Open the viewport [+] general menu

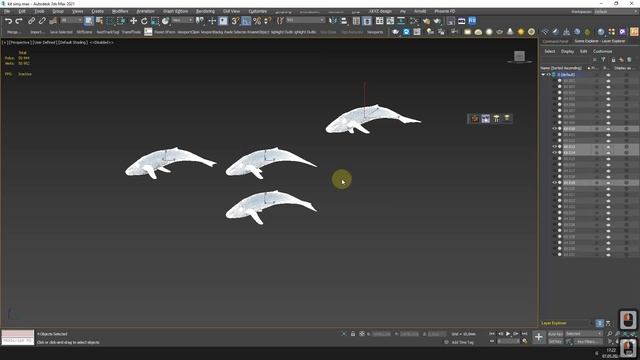point(4,42)
